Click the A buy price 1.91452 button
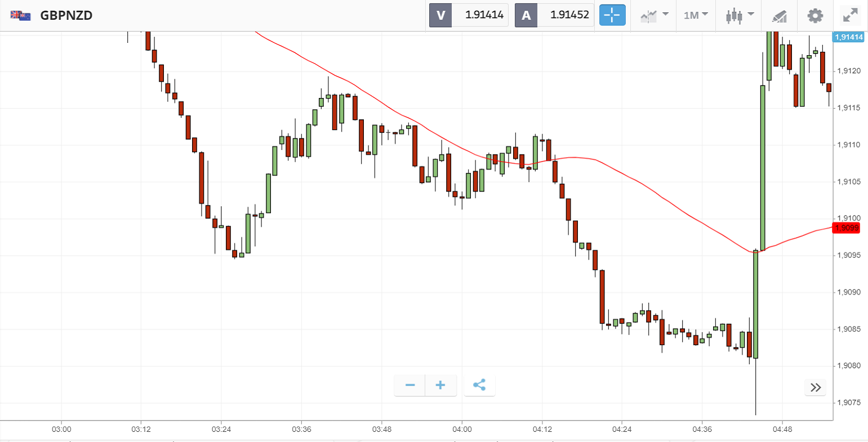Screen dimensions: 868x442 click(x=554, y=15)
